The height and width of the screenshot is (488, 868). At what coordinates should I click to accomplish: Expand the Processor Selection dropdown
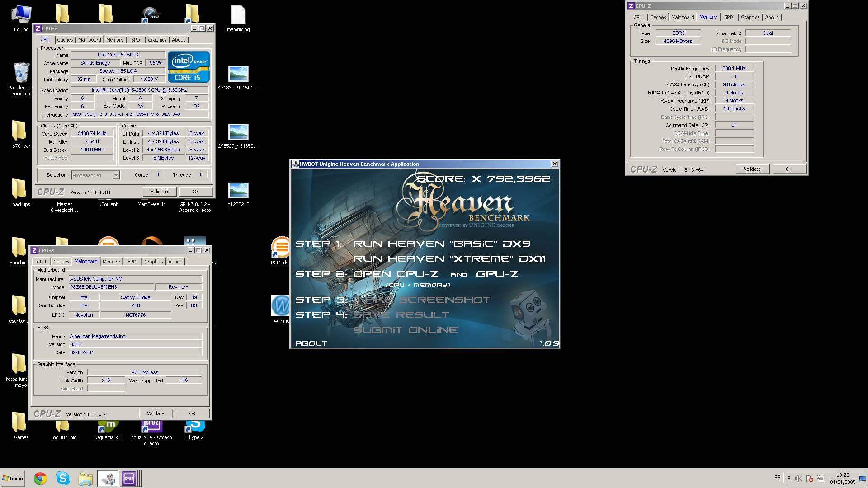point(116,175)
